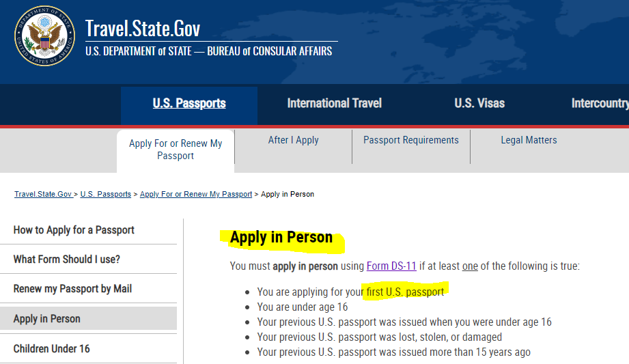Open the Form DS-11 link
Image resolution: width=629 pixels, height=364 pixels.
391,266
